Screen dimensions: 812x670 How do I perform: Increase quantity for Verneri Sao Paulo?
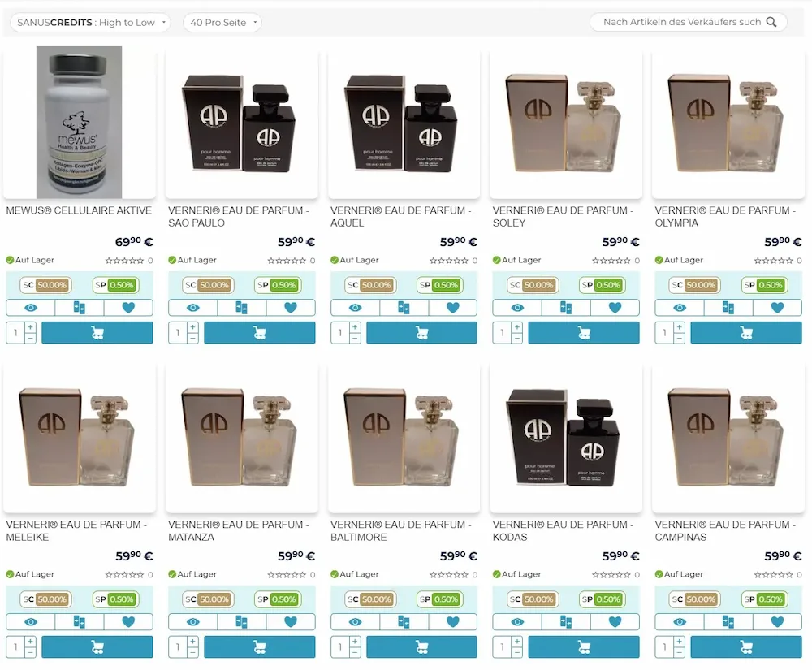coord(192,327)
